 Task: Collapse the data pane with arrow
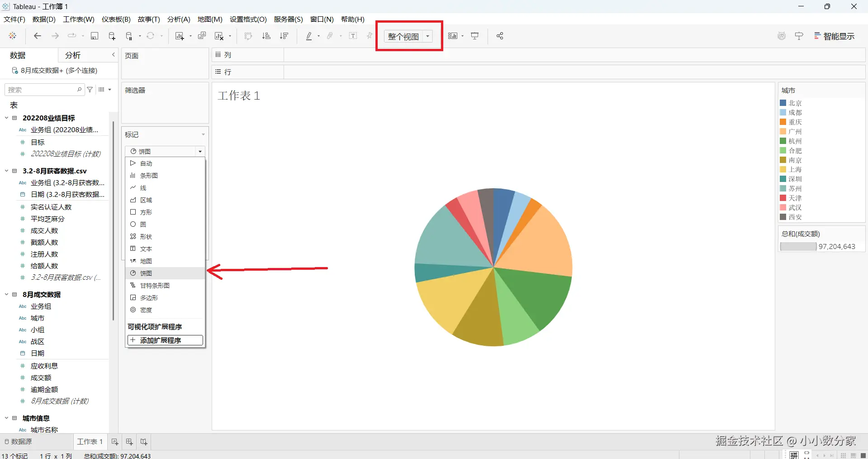[x=114, y=55]
